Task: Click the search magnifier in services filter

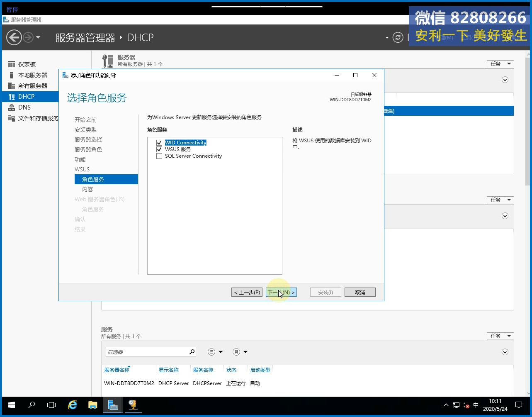Action: click(192, 352)
